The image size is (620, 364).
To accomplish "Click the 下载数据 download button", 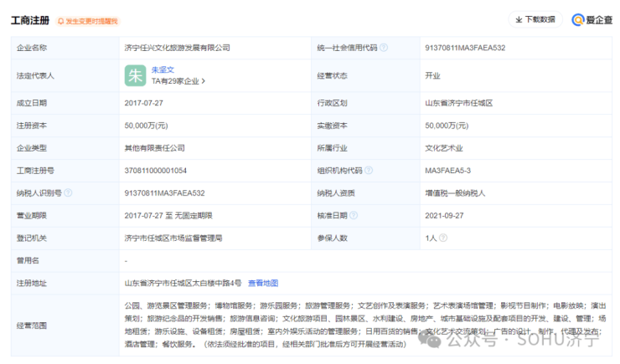I will click(x=535, y=19).
